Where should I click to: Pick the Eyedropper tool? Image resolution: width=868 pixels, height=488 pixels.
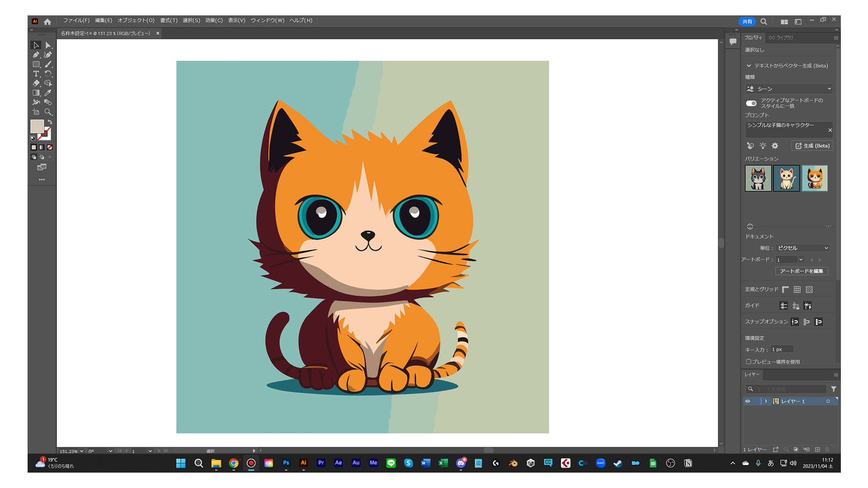[48, 93]
